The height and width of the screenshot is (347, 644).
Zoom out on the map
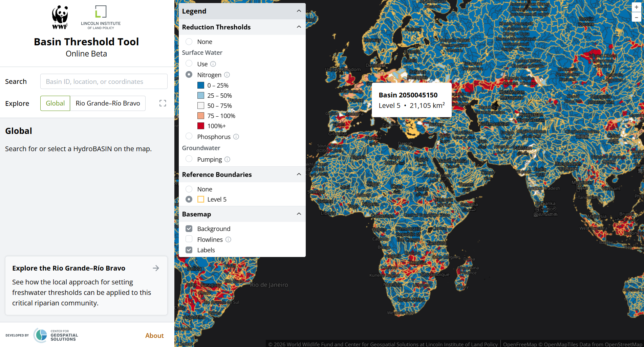[637, 17]
